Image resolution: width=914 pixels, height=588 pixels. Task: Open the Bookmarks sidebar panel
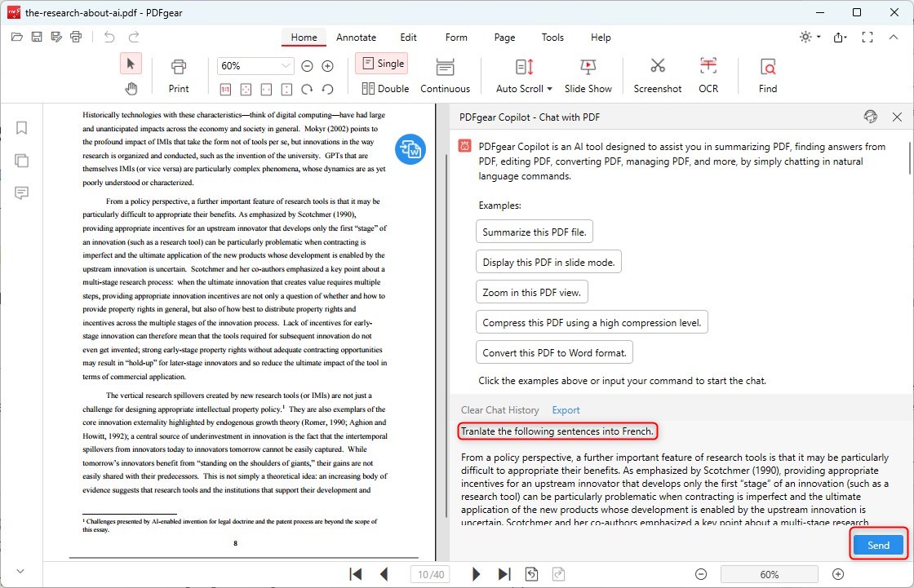pyautogui.click(x=21, y=127)
